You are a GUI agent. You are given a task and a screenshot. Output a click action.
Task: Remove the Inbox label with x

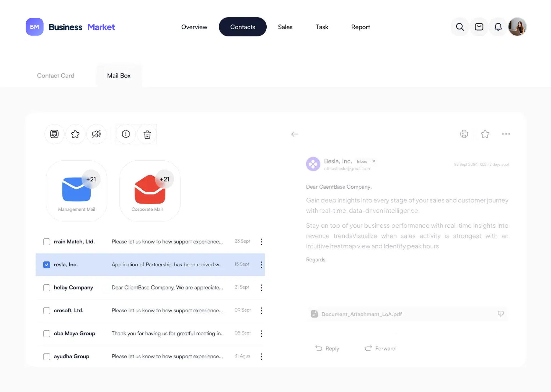[374, 161]
